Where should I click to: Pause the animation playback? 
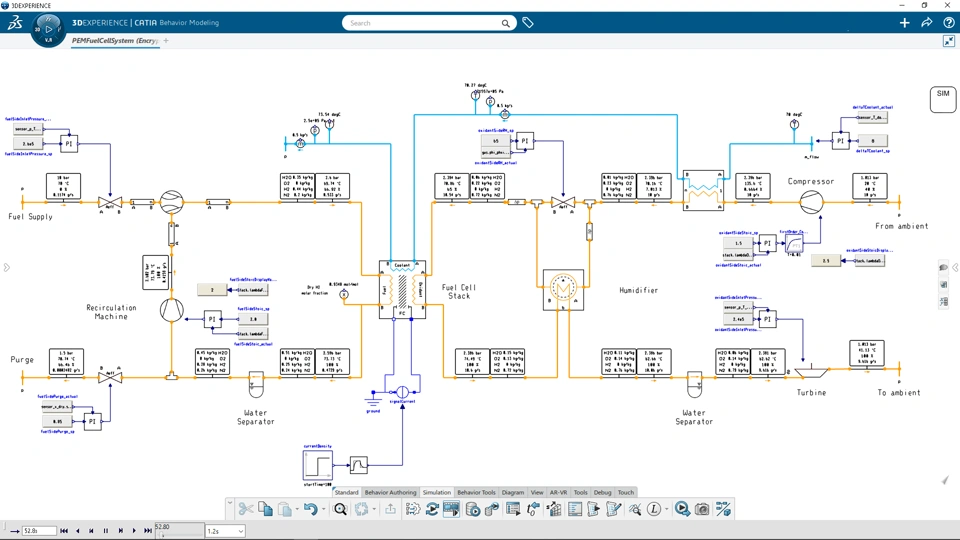pyautogui.click(x=106, y=531)
